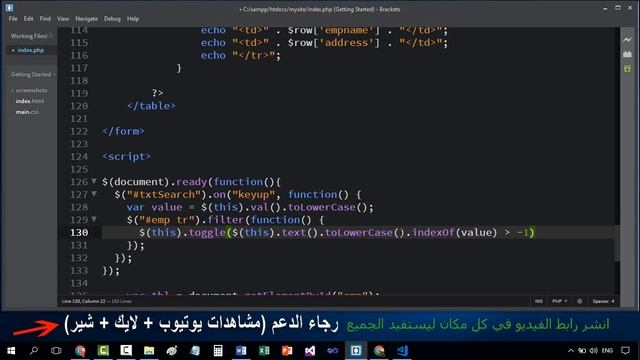Click the closing form tag on line 122
This screenshot has width=640, height=360.
pos(123,131)
